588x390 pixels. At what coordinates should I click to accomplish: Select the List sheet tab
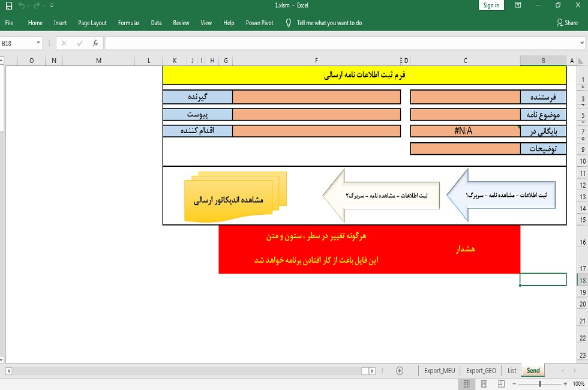(511, 371)
